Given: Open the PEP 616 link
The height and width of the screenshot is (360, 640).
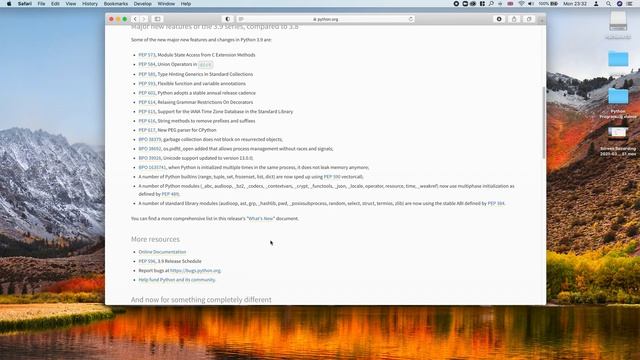Looking at the screenshot, I should [147, 121].
